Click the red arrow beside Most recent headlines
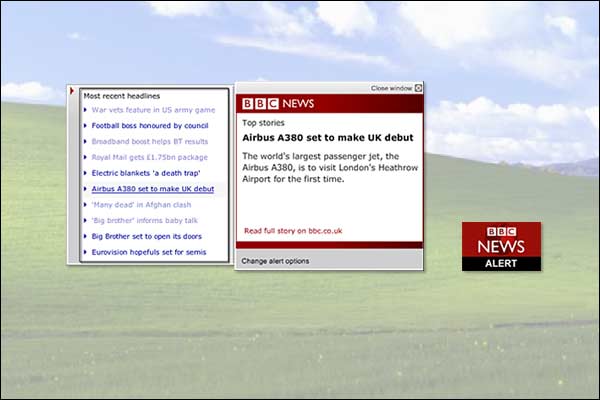Viewport: 600px width, 400px height. (73, 92)
